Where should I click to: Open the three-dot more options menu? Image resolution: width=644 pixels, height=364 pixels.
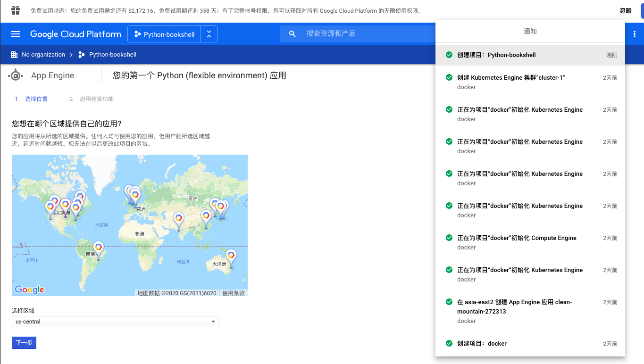[x=634, y=34]
